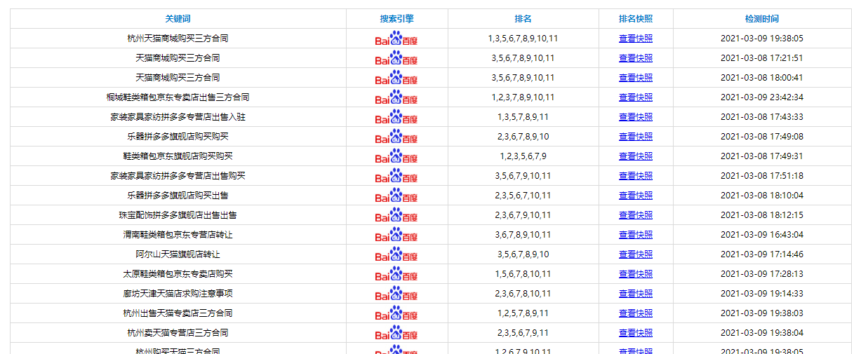Screen dimensions: 868x354
Task: Open 查看快照 in the 2021-03-08 18:00:41 row
Action: click(636, 78)
